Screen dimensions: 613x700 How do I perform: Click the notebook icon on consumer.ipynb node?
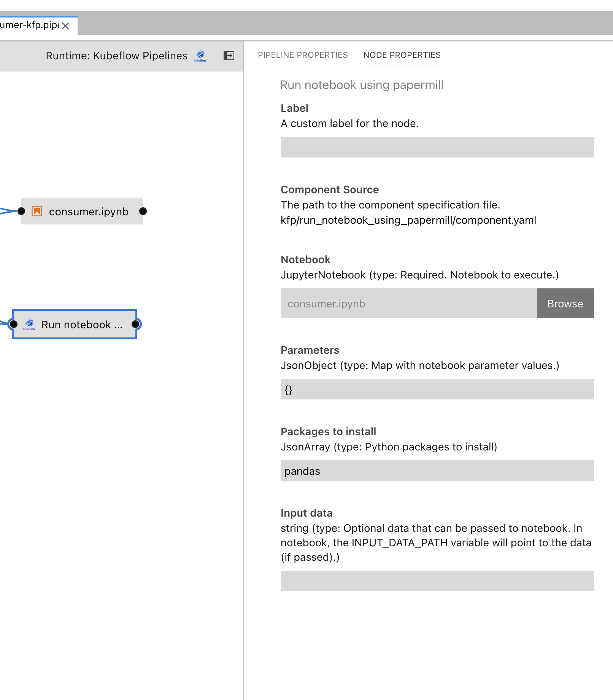[37, 212]
